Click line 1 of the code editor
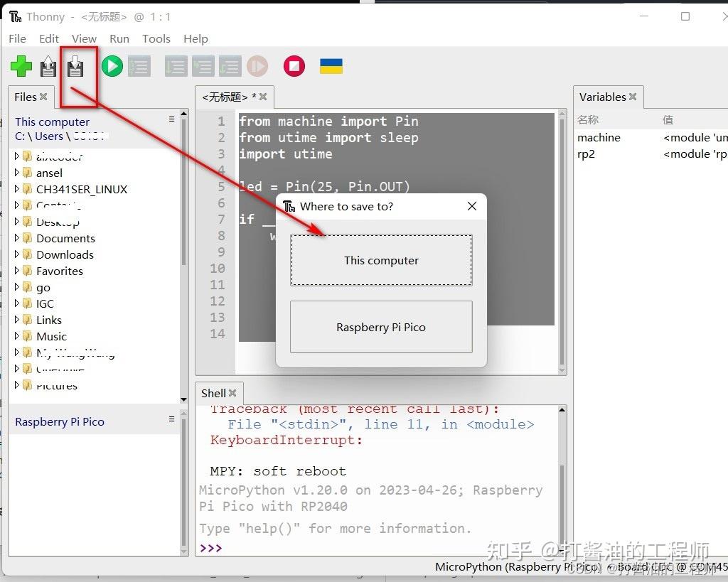 point(396,121)
